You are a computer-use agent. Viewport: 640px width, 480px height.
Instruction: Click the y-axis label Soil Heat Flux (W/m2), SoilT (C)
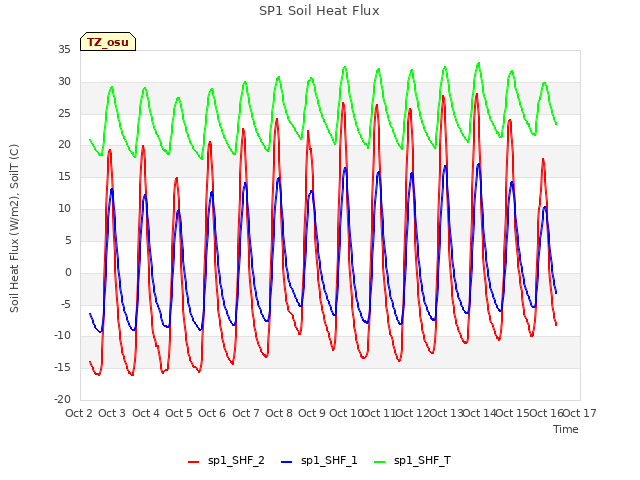[x=14, y=228]
